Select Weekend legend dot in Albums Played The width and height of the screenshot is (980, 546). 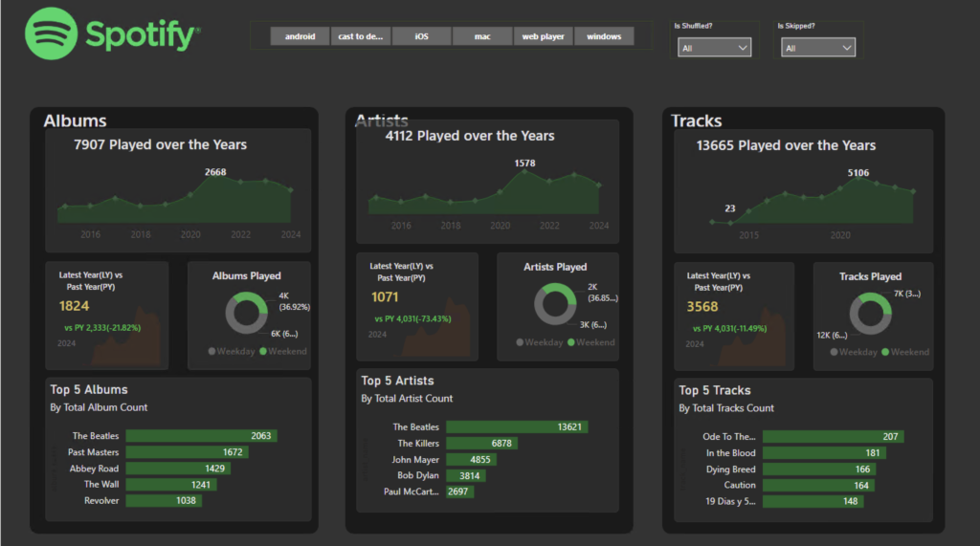click(x=262, y=352)
